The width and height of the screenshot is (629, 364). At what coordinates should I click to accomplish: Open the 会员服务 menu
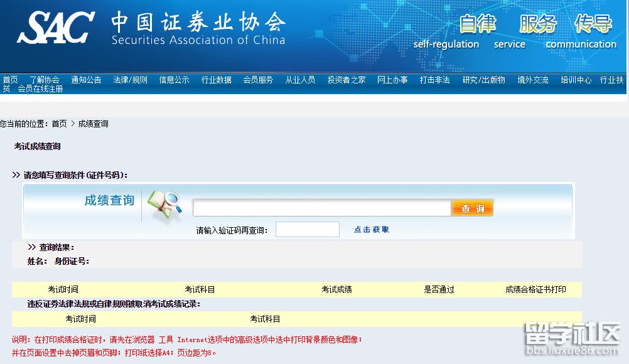pyautogui.click(x=258, y=80)
